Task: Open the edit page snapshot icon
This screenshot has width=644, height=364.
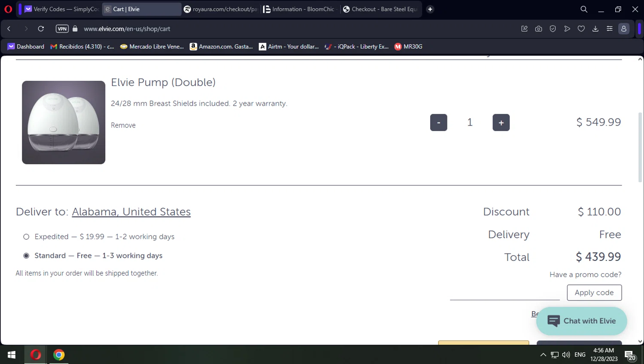Action: 524,29
